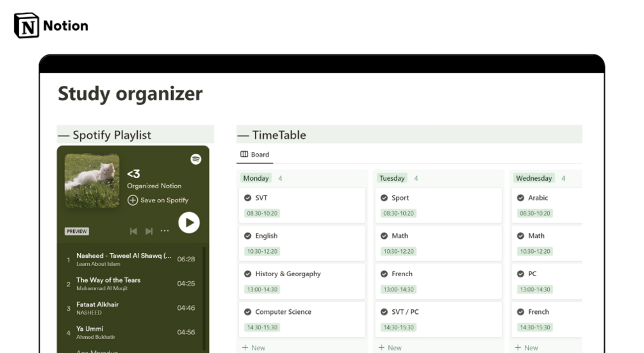Click the <3 playlist title

point(133,174)
